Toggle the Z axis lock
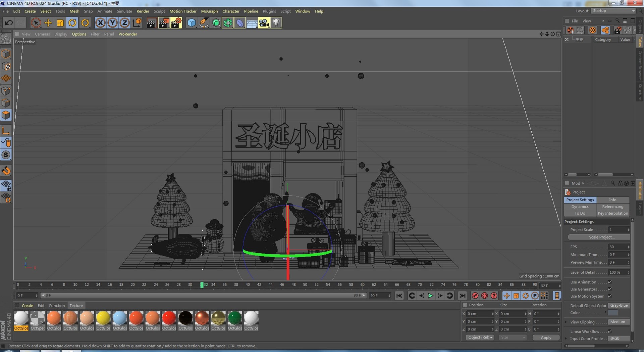The image size is (644, 352). pos(124,23)
